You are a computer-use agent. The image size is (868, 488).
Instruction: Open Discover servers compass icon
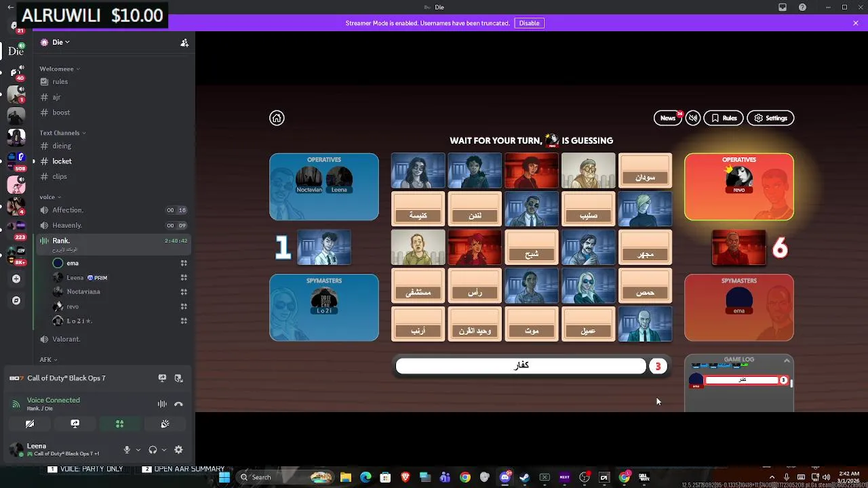(16, 300)
